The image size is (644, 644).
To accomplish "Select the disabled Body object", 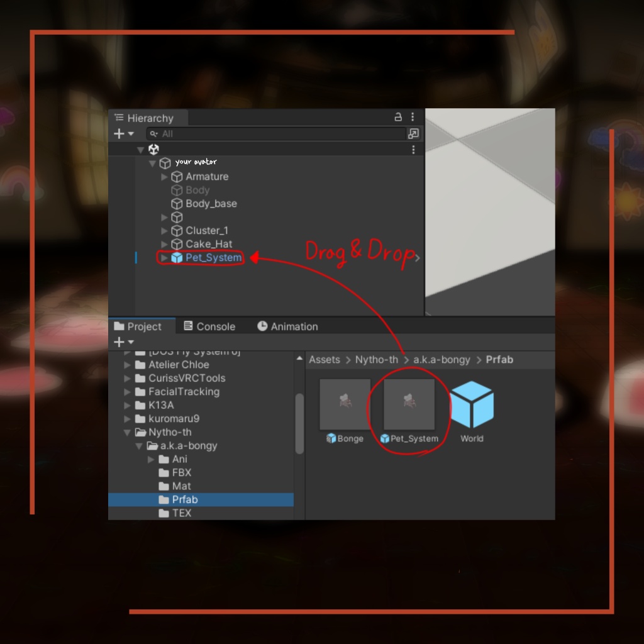I will pos(197,190).
